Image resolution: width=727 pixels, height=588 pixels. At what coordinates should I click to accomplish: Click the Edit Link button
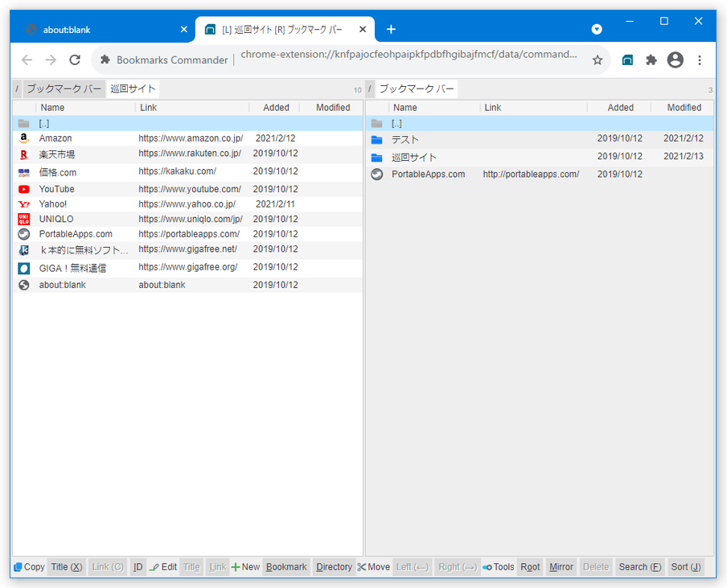(x=217, y=566)
